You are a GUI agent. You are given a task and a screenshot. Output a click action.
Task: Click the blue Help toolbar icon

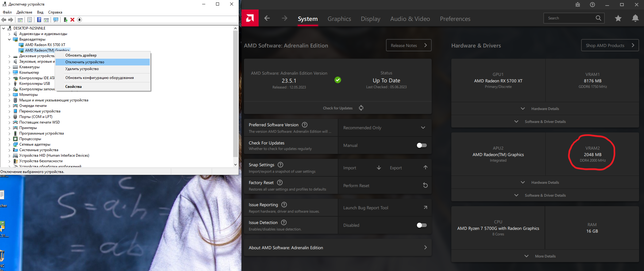pyautogui.click(x=39, y=20)
